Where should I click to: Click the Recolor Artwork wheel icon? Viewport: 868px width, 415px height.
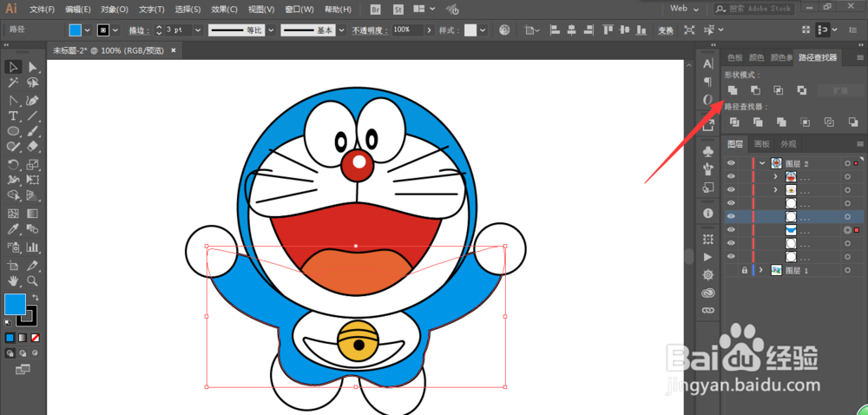(x=504, y=30)
